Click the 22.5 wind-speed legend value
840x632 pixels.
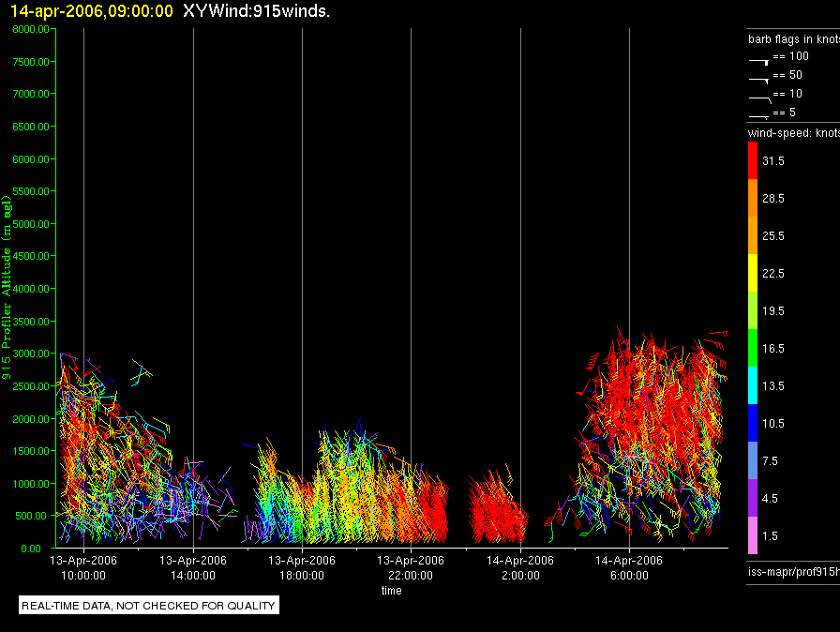(x=773, y=274)
